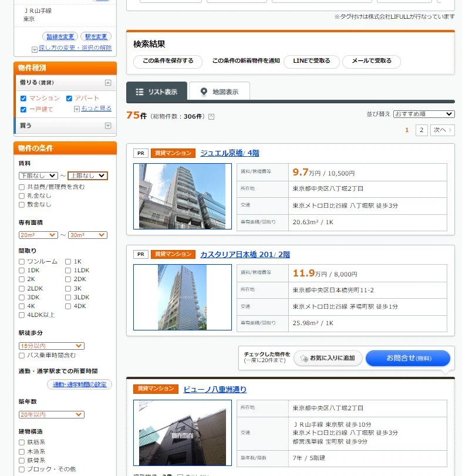Image resolution: width=462 pixels, height=476 pixels.
Task: Click ジュエル京橋 building thumbnail
Action: [183, 196]
